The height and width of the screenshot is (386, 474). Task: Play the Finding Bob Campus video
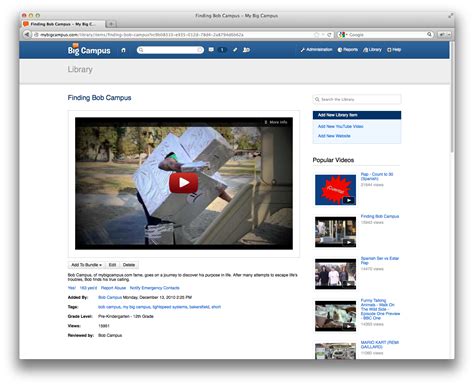(184, 183)
